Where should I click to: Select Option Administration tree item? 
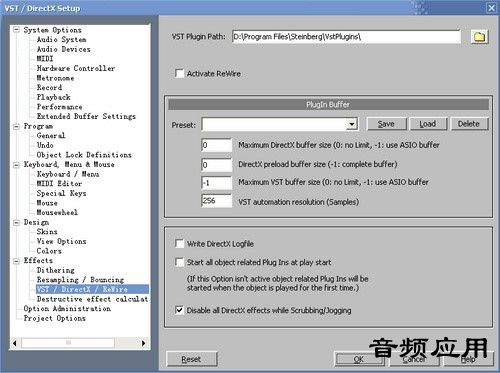[x=67, y=309]
